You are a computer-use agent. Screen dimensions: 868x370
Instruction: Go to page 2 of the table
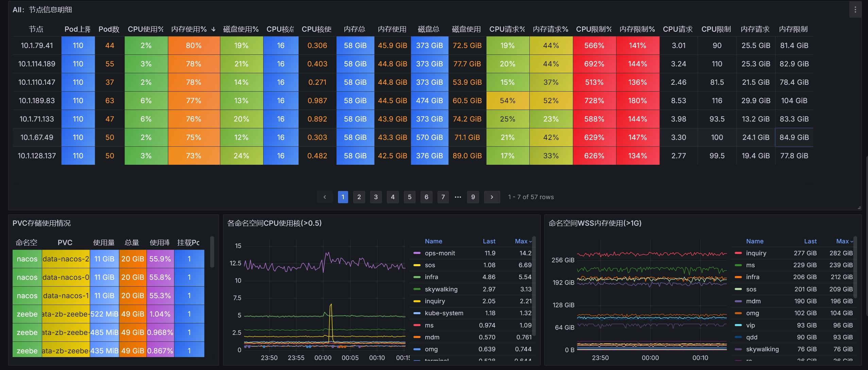[359, 197]
